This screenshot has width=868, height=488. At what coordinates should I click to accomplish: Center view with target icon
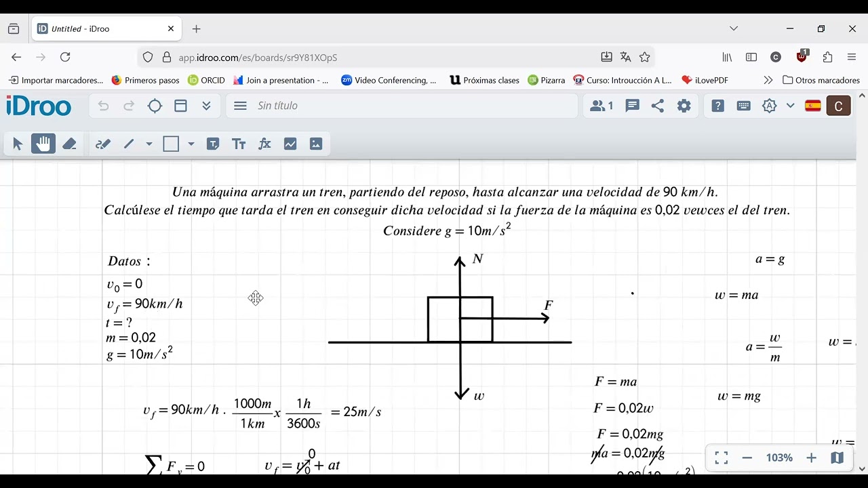[155, 106]
